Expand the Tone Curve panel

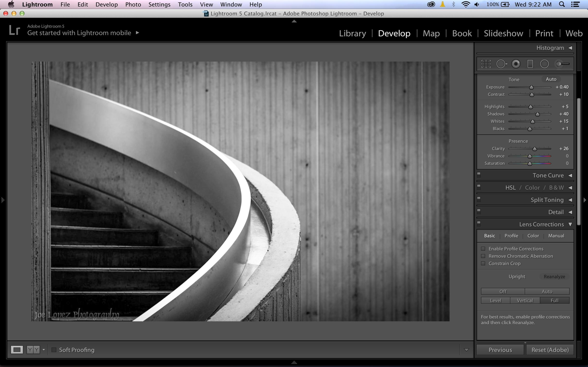548,175
